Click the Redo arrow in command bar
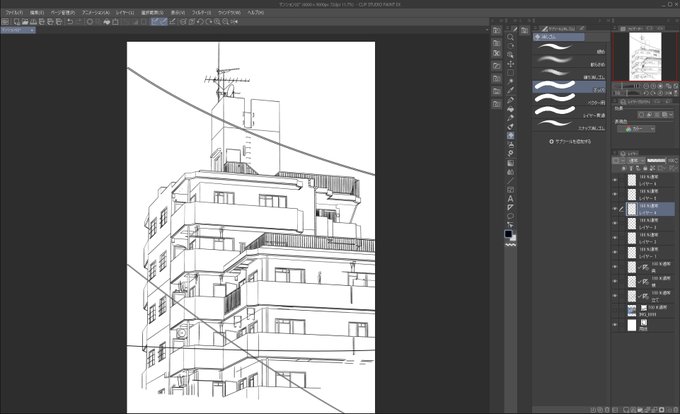The width and height of the screenshot is (680, 414). pos(78,22)
